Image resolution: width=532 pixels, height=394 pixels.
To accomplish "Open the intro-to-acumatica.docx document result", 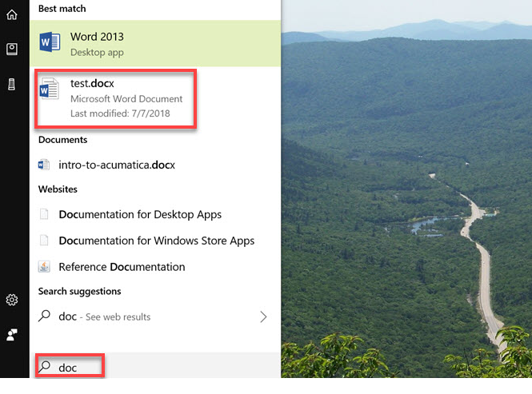I will pyautogui.click(x=117, y=165).
